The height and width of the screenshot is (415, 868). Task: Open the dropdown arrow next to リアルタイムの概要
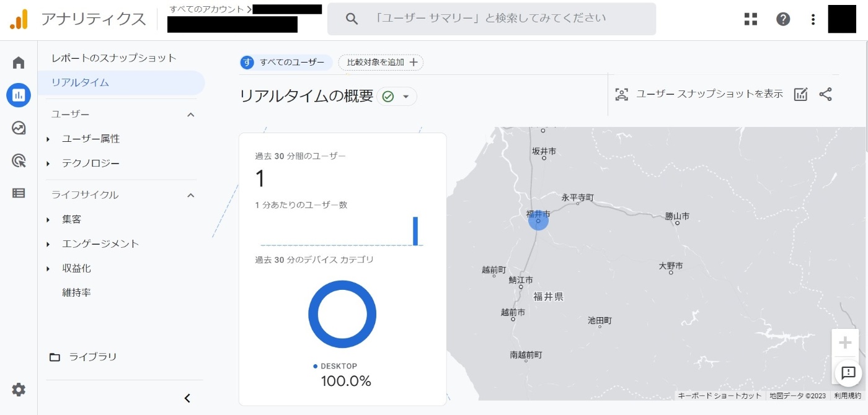pos(406,97)
